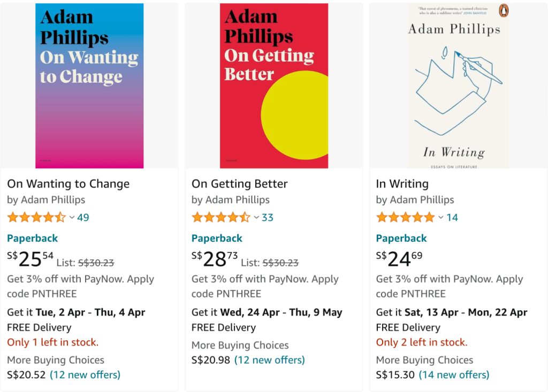Expand rating dropdown chevron for On Getting Better
Screen dimensions: 548x392
(x=256, y=218)
